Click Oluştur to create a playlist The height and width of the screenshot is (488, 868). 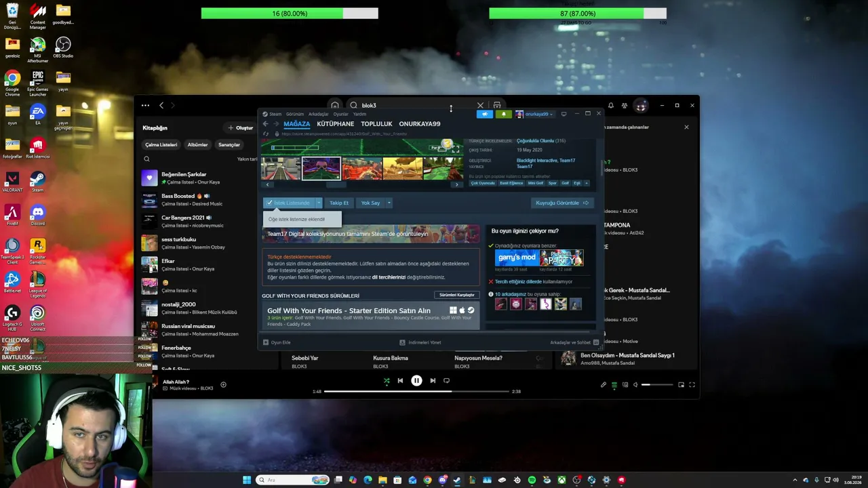point(240,127)
